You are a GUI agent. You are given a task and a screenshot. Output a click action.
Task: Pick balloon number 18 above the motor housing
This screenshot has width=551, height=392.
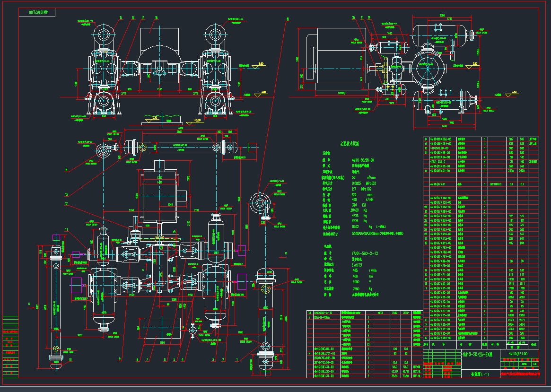point(156,18)
